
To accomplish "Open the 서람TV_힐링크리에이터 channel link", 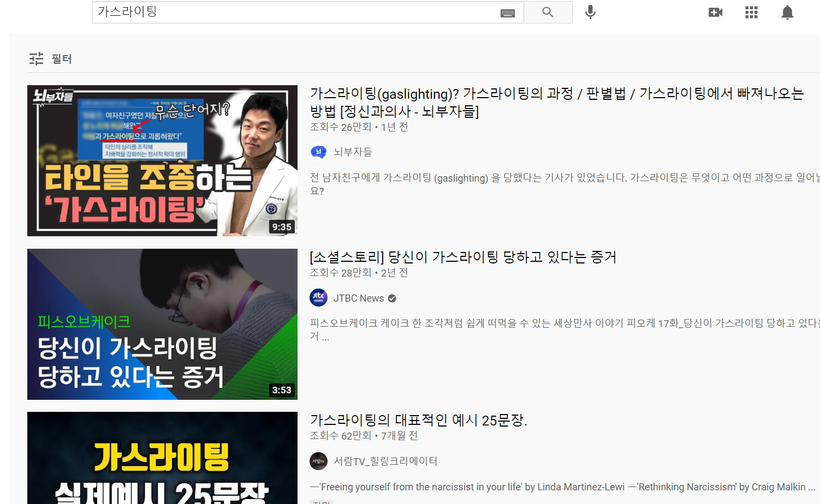I will coord(385,461).
